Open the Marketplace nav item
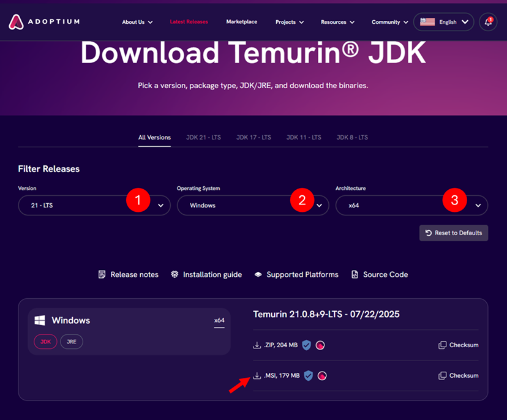Image resolution: width=507 pixels, height=420 pixels. coord(241,21)
